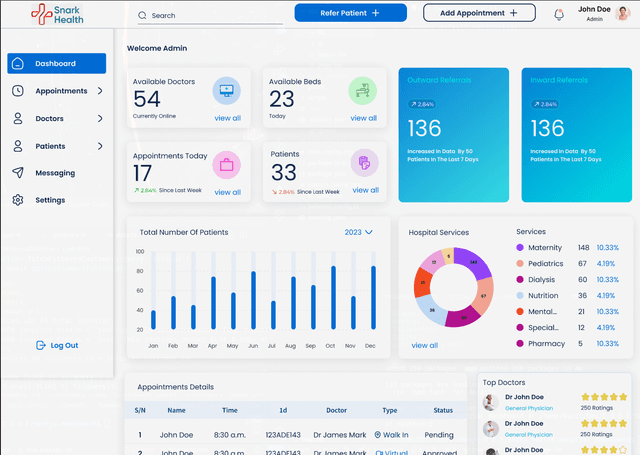Click John Doe's profile avatar
Screen dimensions: 640x455
623,13
